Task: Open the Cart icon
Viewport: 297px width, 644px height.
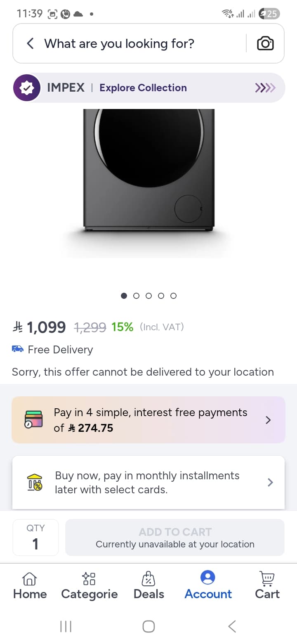Action: tap(267, 585)
